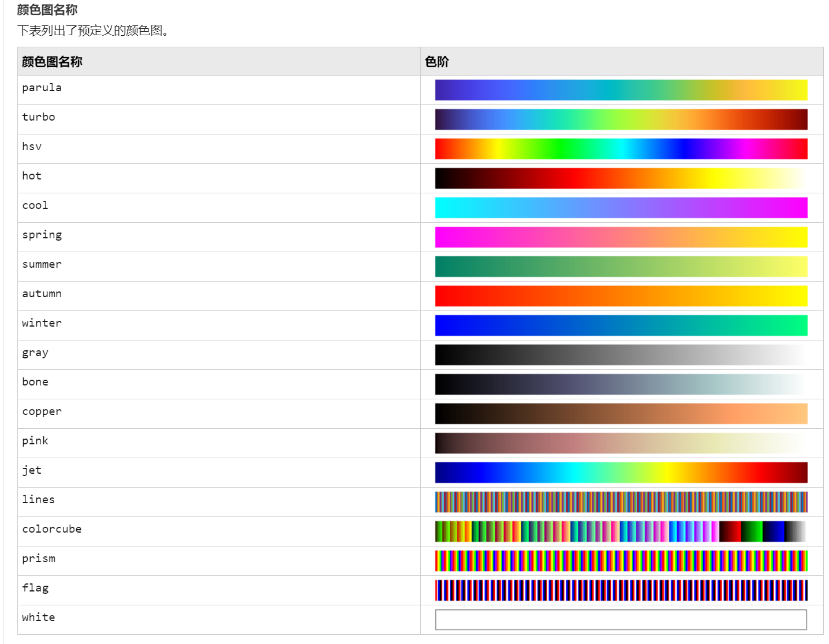Click the text 'autumn'

(42, 294)
